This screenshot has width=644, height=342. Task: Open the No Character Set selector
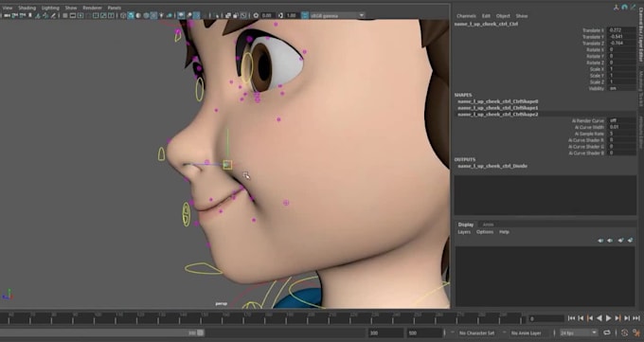point(476,333)
